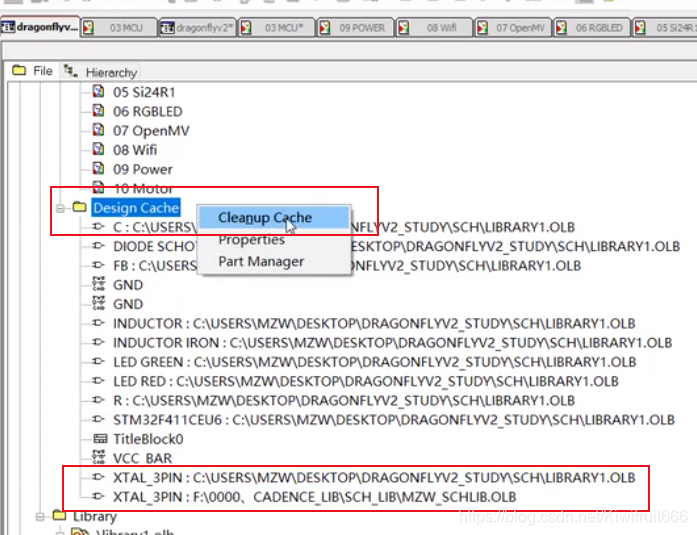This screenshot has width=697, height=535.
Task: Collapse the Library folder node
Action: click(41, 516)
